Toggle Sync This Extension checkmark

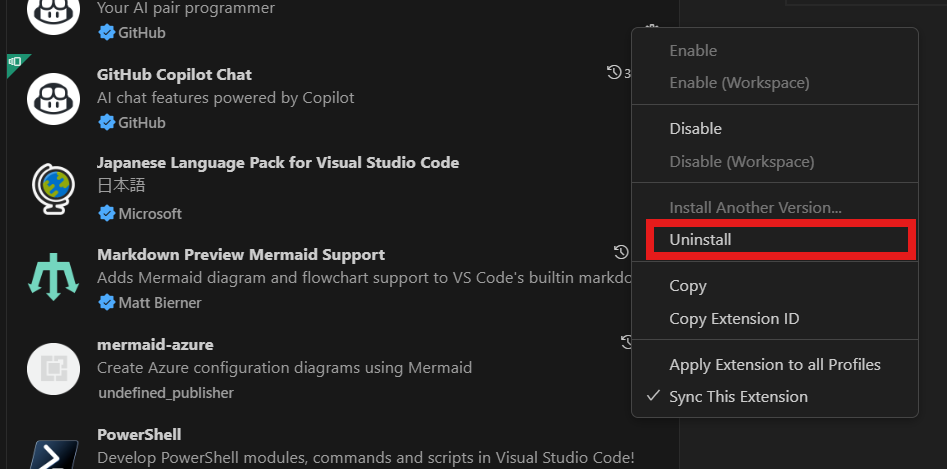coord(738,397)
